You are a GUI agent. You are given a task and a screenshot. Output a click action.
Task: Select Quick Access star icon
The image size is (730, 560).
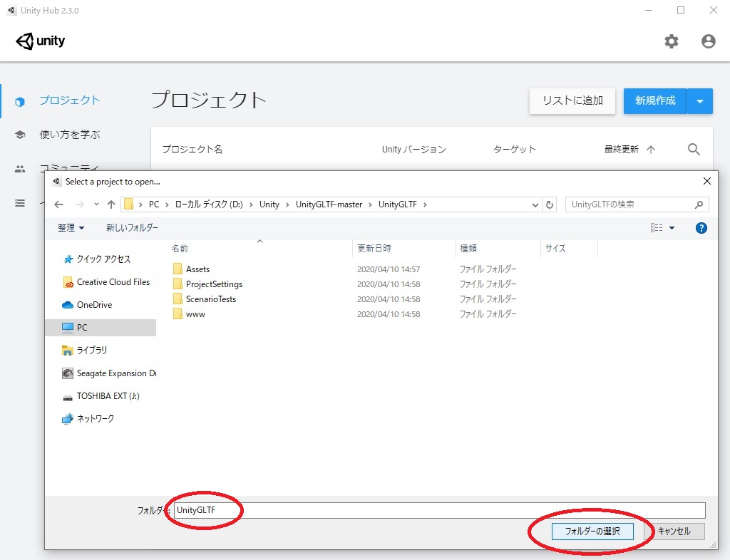point(68,259)
